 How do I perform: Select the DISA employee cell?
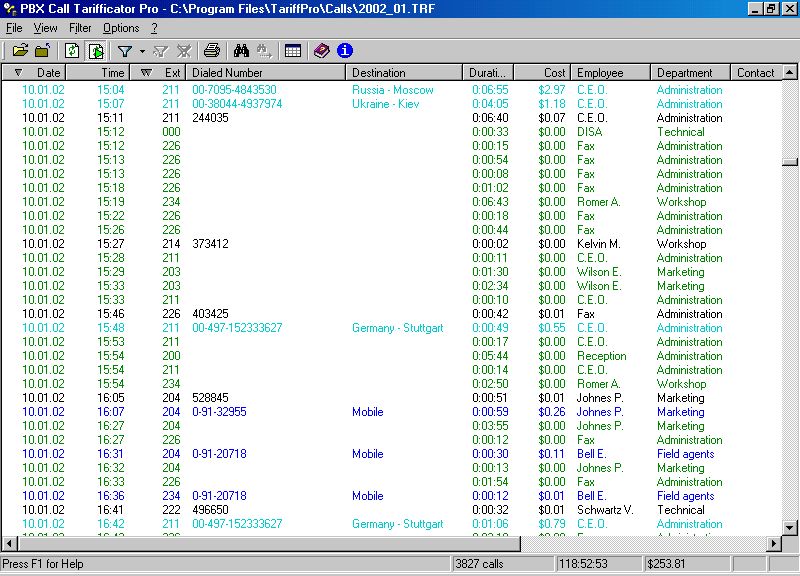pyautogui.click(x=589, y=132)
